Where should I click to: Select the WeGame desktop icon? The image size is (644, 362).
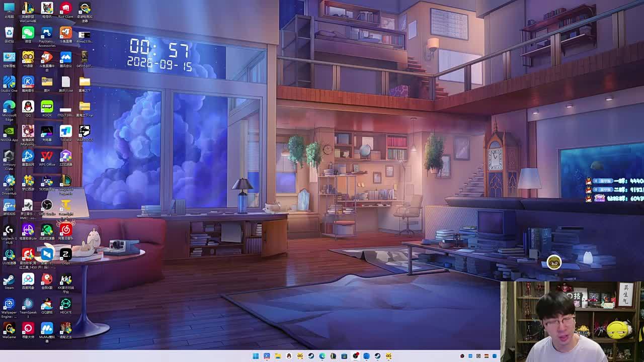click(9, 330)
